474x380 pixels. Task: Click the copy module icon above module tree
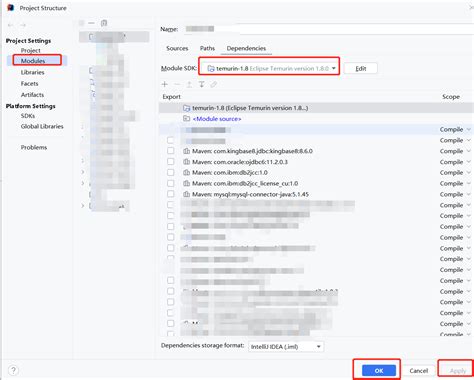pos(104,23)
